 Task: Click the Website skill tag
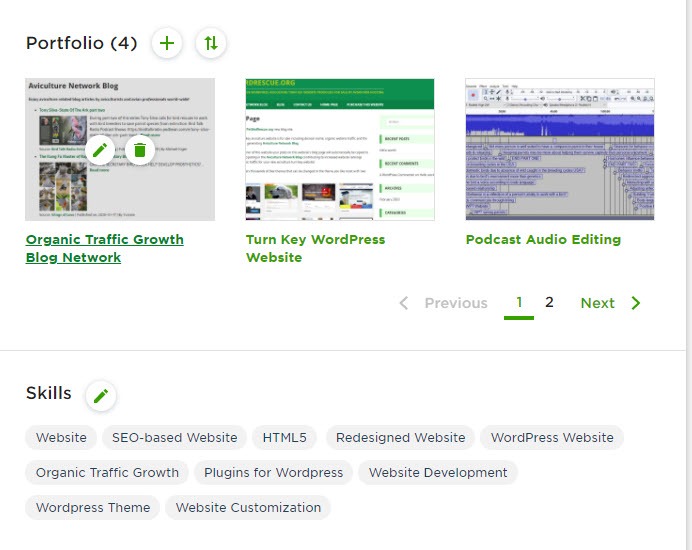61,437
